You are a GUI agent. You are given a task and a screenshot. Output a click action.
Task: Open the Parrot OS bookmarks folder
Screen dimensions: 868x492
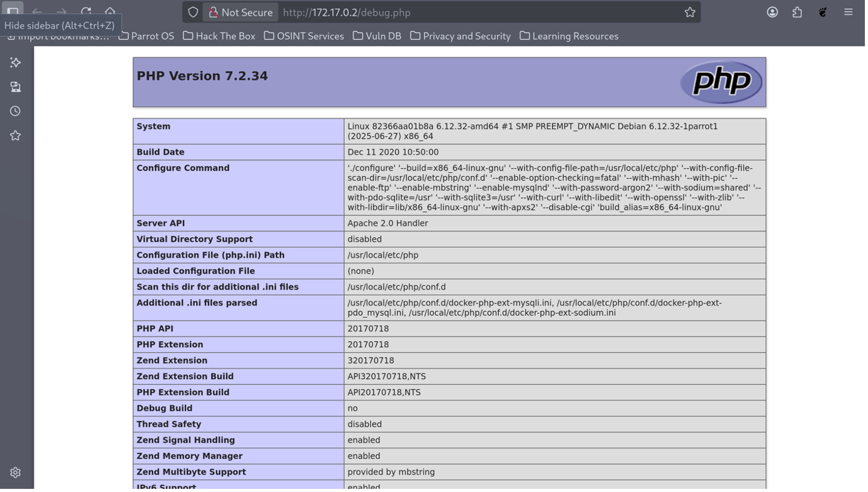click(x=146, y=36)
